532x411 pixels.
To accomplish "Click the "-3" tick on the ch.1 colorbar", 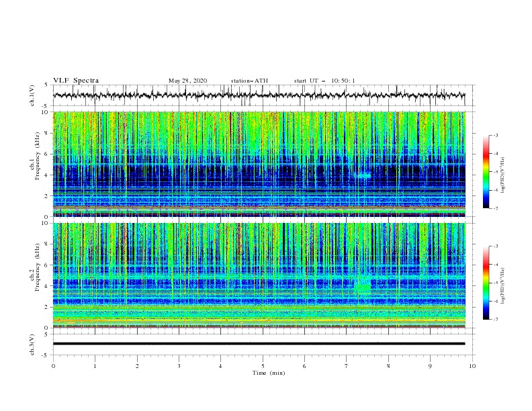I will point(496,135).
